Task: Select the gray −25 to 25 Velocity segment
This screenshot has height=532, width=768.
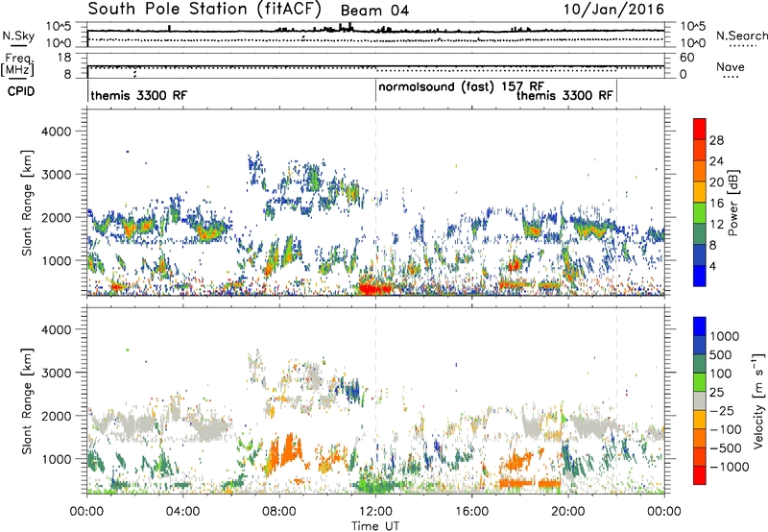Action: tap(700, 400)
